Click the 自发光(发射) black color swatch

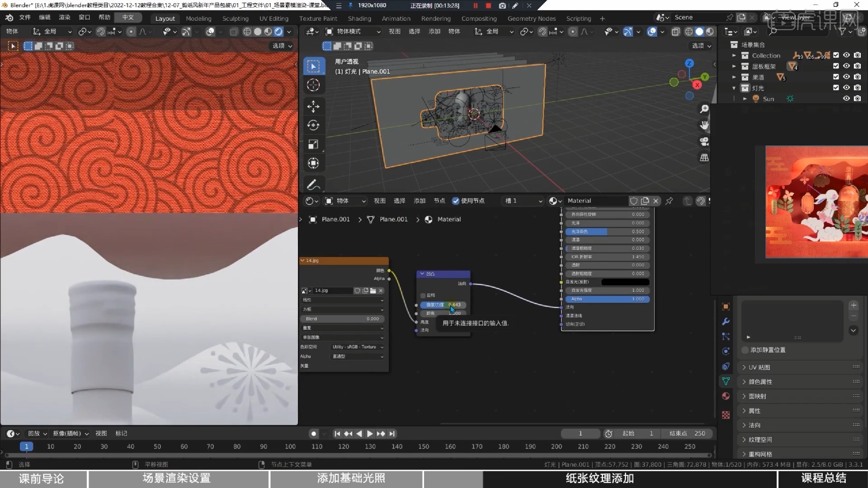click(625, 282)
